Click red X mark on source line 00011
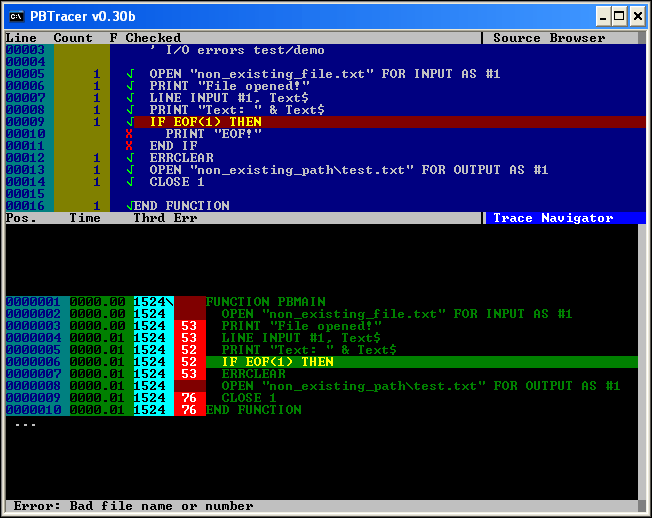Screen dimensions: 652x518 (x=129, y=146)
